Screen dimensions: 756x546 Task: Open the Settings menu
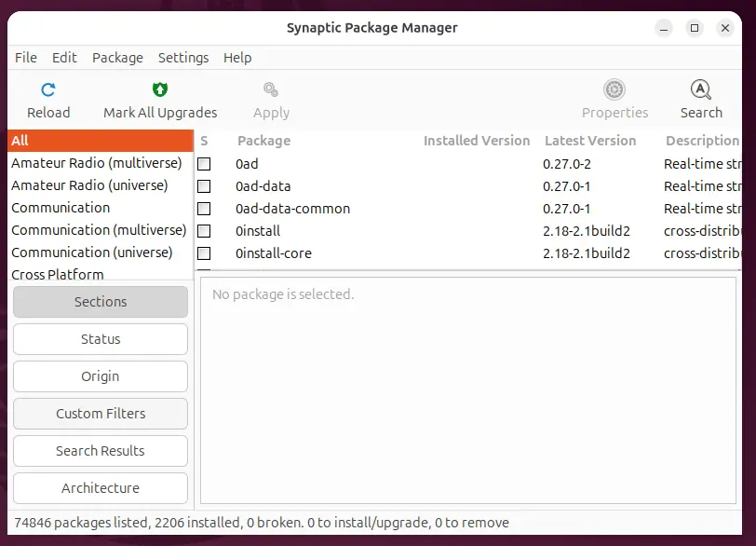(182, 58)
